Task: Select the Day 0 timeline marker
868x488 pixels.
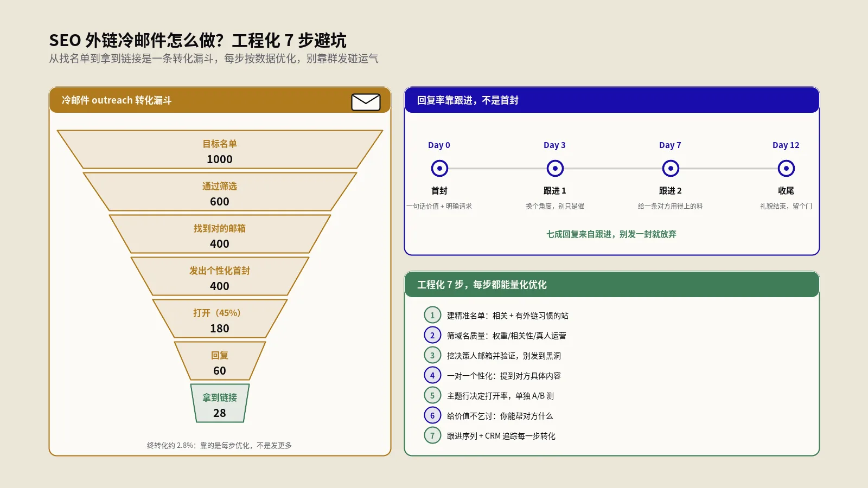Action: click(x=439, y=169)
